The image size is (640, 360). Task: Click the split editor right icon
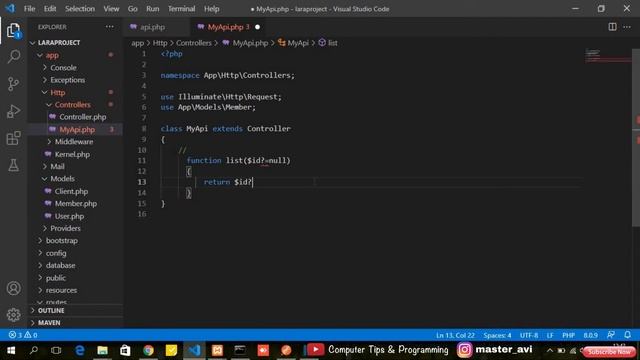tap(612, 27)
